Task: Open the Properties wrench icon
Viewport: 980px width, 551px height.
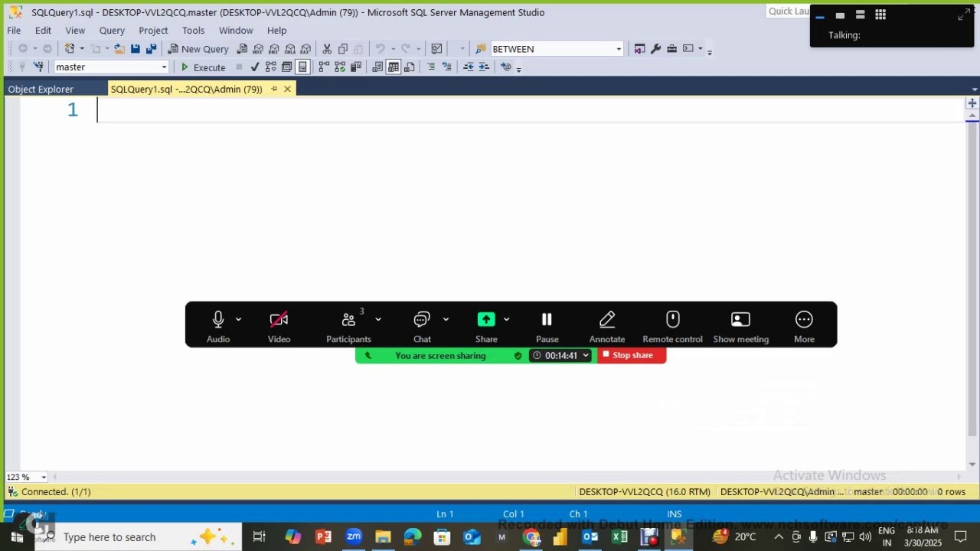Action: (x=655, y=48)
